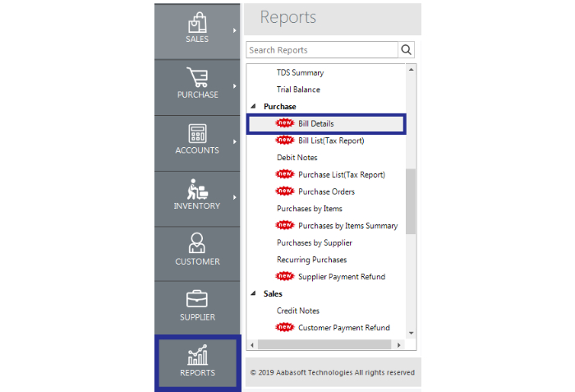The height and width of the screenshot is (392, 575).
Task: Open the Trial Balance report
Action: pos(298,90)
